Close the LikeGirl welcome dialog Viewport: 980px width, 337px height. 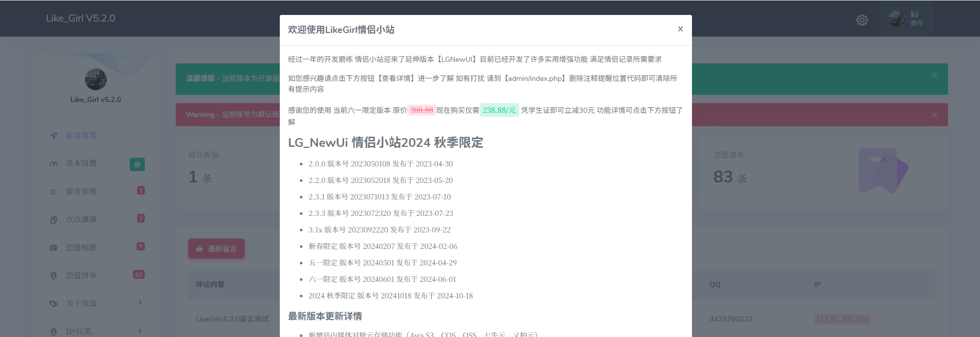[x=680, y=29]
